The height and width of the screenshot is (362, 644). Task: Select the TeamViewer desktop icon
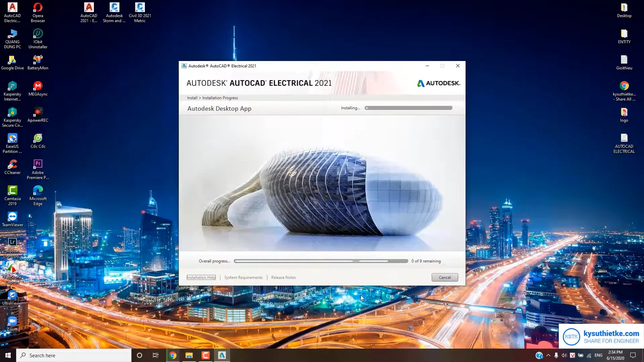click(12, 219)
